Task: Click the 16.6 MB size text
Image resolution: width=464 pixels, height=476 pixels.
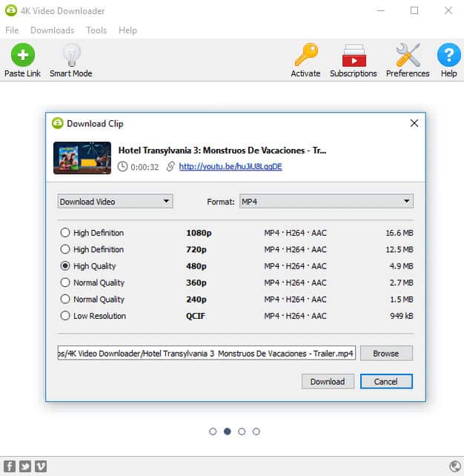Action: [400, 233]
